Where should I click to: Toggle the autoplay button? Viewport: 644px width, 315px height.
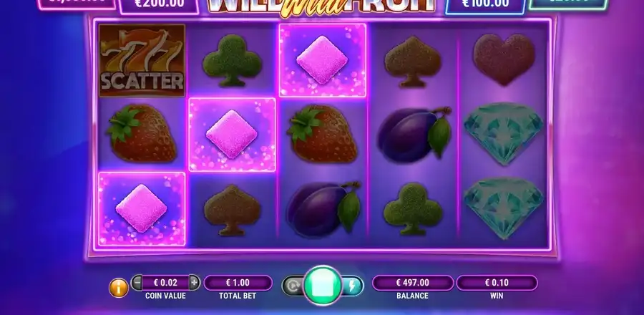pos(293,286)
